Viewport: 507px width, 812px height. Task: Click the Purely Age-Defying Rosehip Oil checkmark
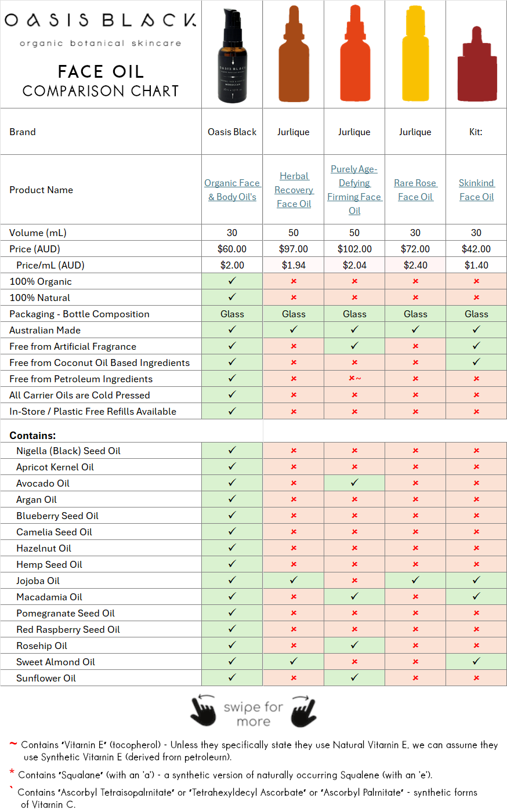[x=354, y=645]
